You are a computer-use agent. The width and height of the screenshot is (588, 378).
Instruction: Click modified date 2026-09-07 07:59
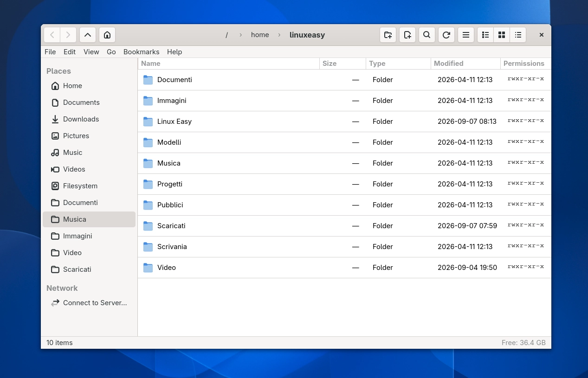click(x=467, y=226)
